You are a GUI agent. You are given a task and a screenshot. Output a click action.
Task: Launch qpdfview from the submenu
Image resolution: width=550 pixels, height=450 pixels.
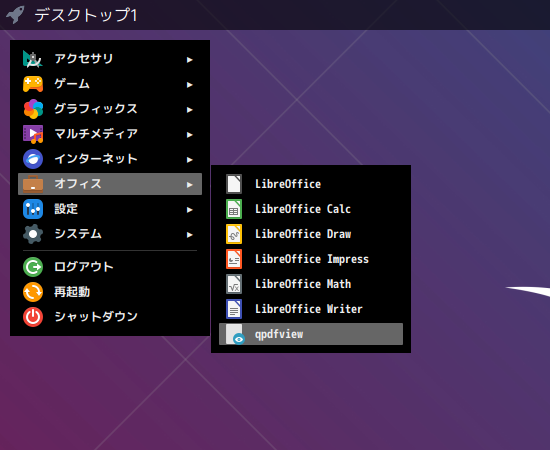[311, 334]
